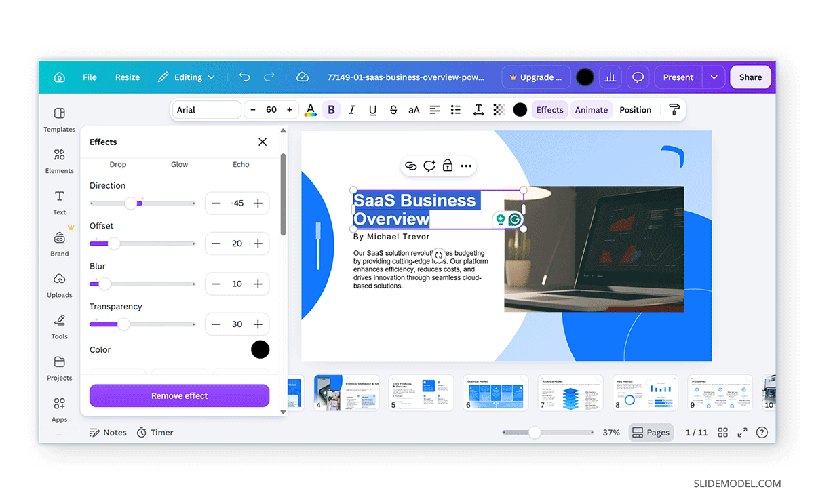Open the analytics chart icon

pos(610,77)
